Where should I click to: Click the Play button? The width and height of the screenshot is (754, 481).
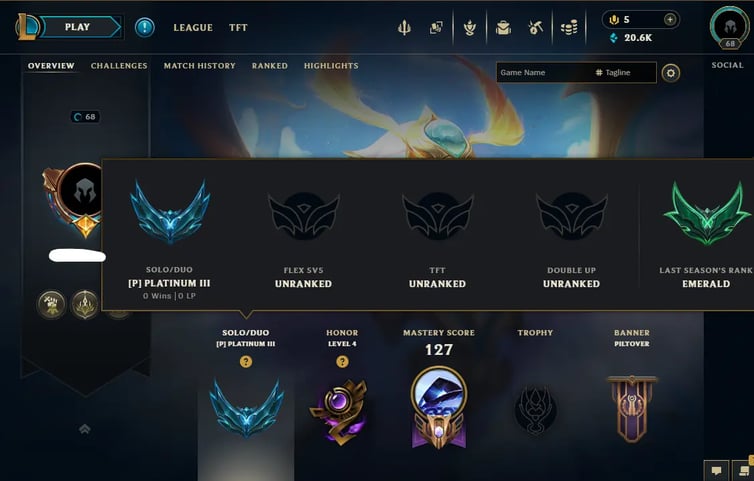tap(78, 27)
